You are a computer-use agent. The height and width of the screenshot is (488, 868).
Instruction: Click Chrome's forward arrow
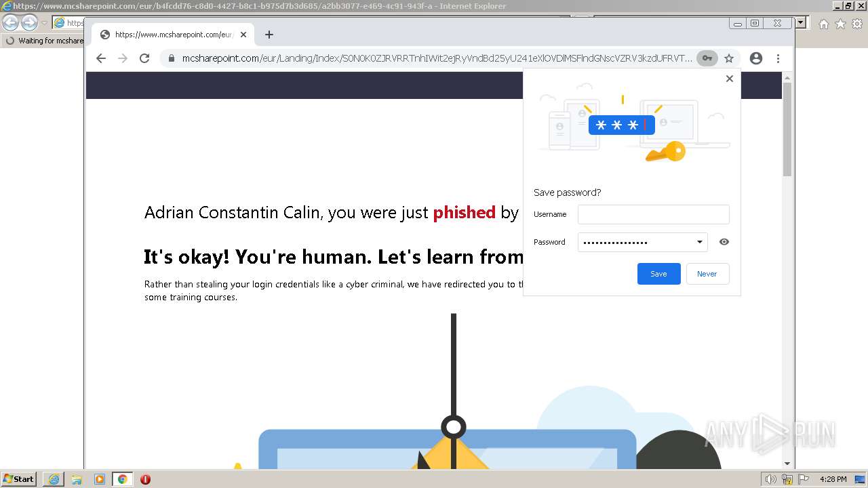(x=123, y=58)
